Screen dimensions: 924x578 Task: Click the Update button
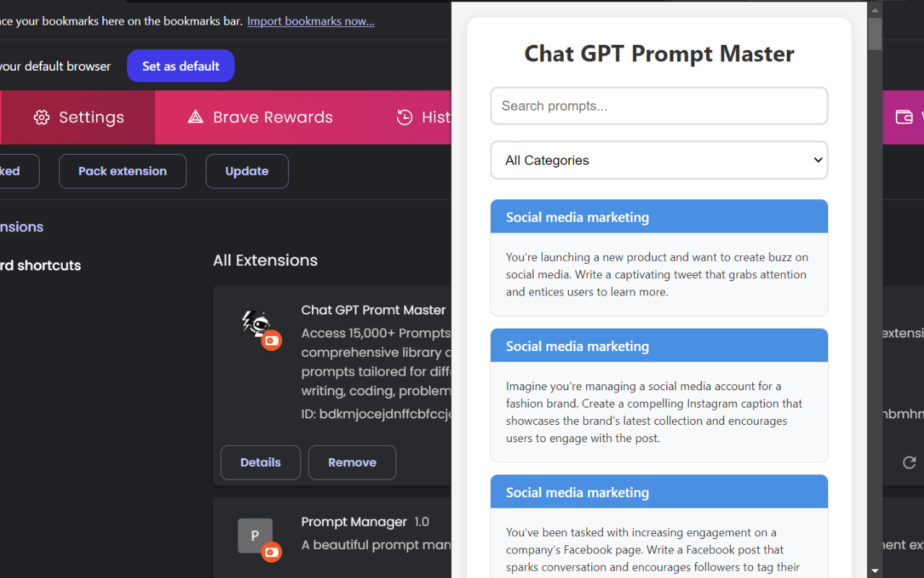click(x=247, y=171)
